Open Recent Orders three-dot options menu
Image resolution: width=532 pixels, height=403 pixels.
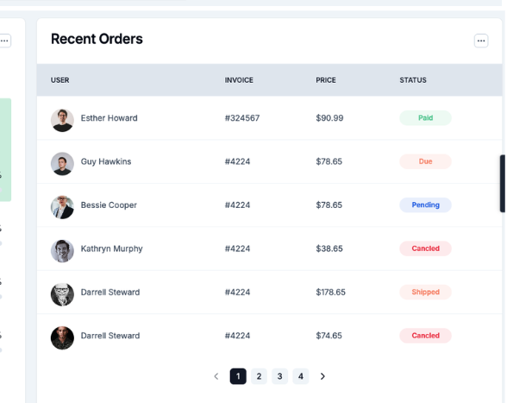tap(481, 41)
